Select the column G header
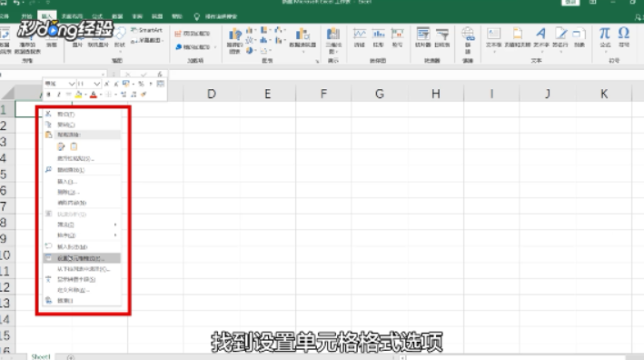This screenshot has width=644, height=360. pos(380,94)
